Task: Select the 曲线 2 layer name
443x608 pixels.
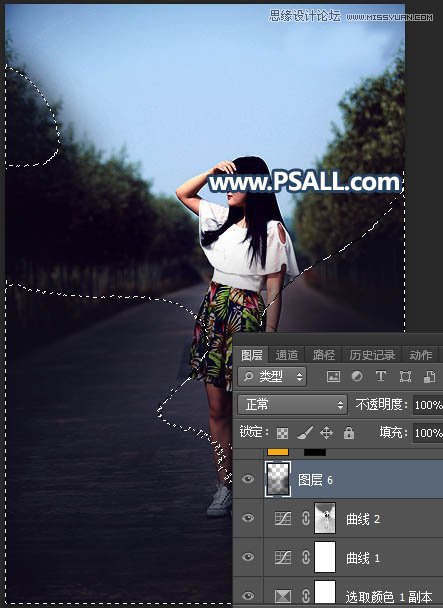Action: 363,519
